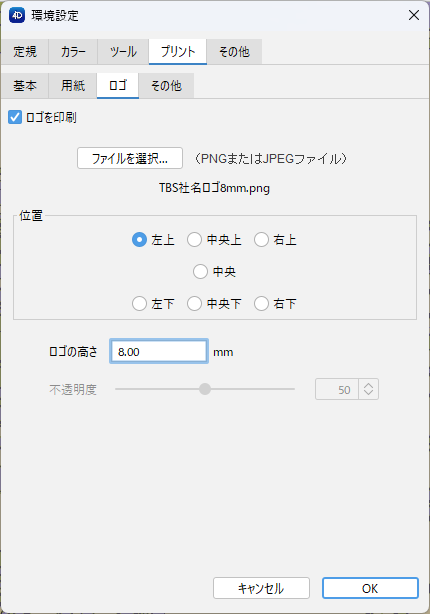This screenshot has width=430, height=614.
Task: Click the キャンセル button
Action: click(261, 588)
